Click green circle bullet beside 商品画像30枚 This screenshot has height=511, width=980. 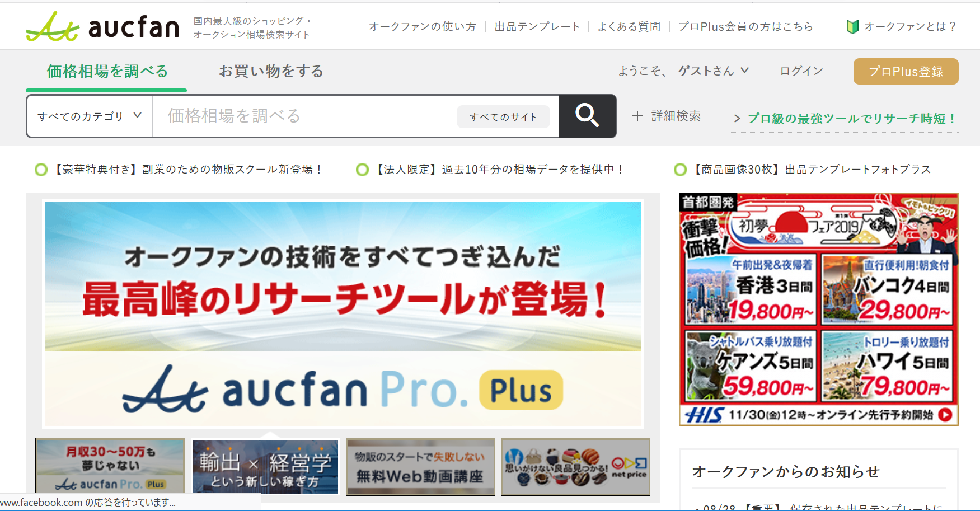(680, 170)
